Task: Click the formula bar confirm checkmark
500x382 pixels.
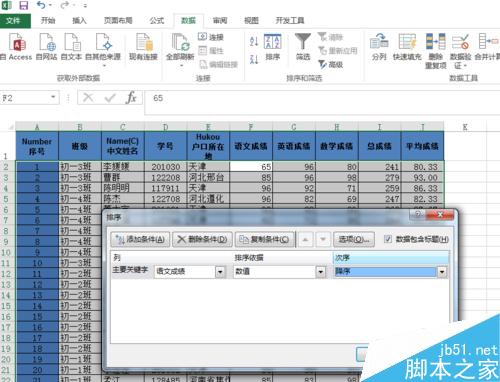Action: [110, 98]
